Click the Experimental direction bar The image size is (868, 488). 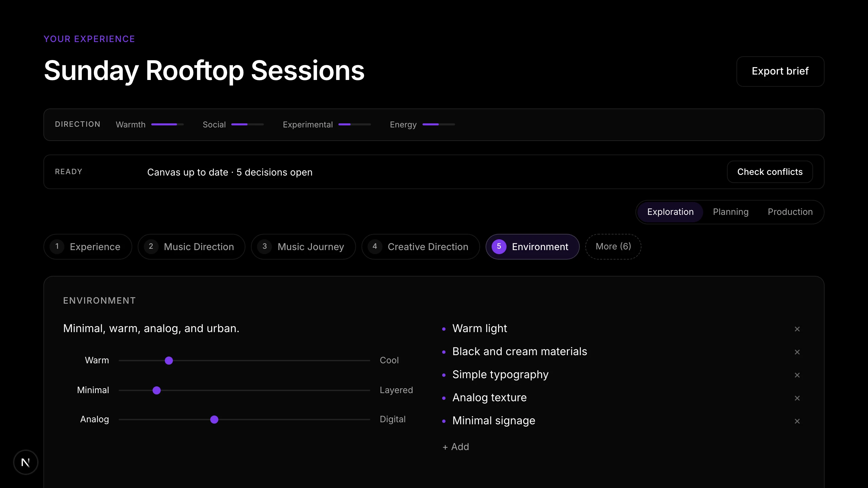click(x=355, y=124)
